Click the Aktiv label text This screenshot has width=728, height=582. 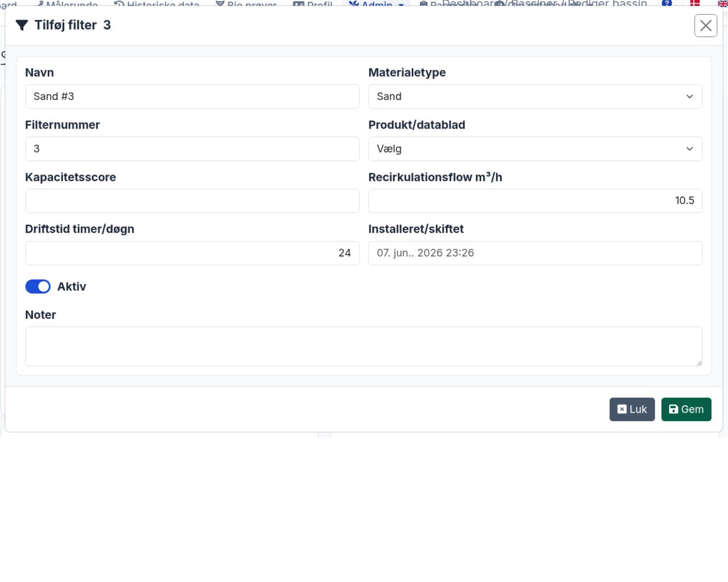pos(72,286)
